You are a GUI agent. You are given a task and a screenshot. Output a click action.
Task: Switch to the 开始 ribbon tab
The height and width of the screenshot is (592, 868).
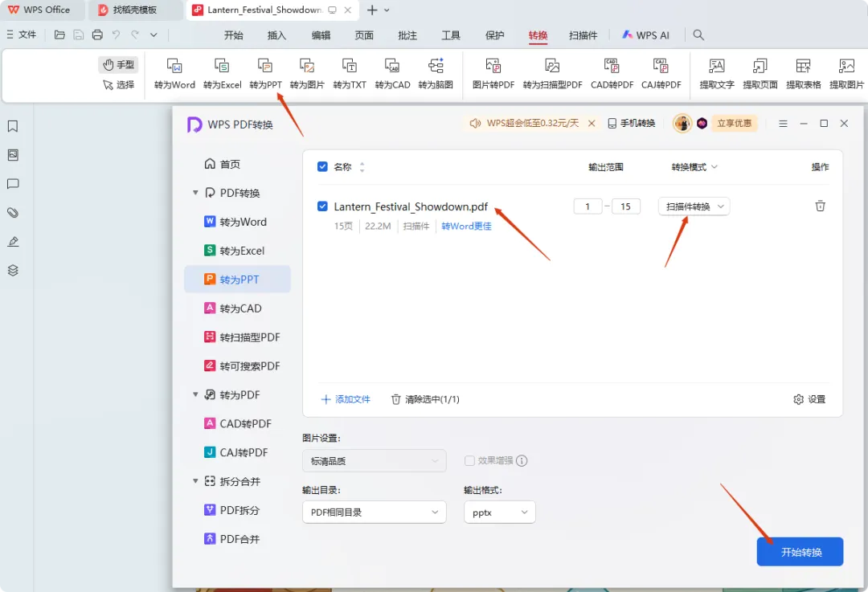pyautogui.click(x=234, y=35)
